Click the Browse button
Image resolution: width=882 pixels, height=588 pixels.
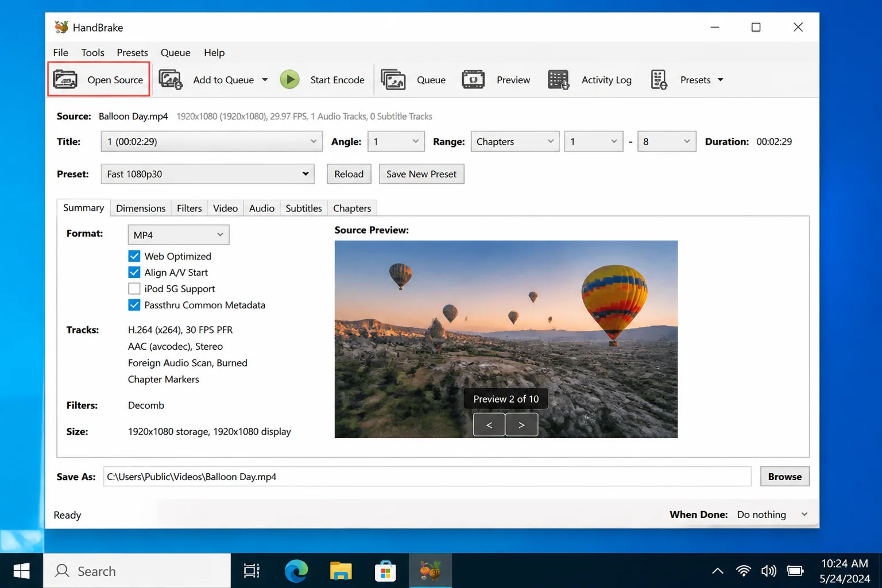tap(784, 477)
